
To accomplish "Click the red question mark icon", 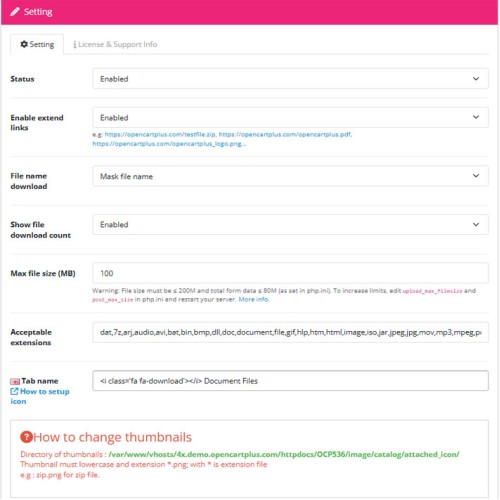I will pyautogui.click(x=26, y=437).
